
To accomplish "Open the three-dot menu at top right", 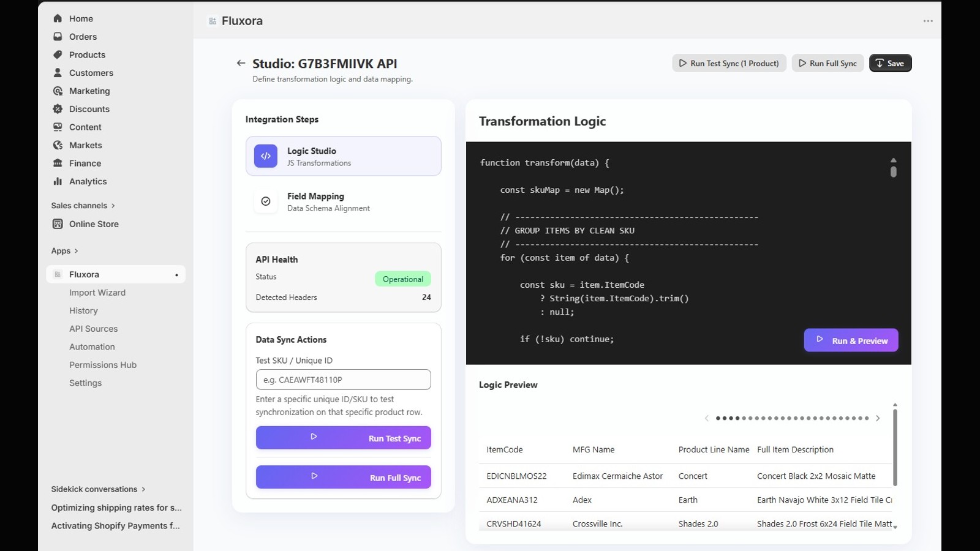I will [928, 21].
